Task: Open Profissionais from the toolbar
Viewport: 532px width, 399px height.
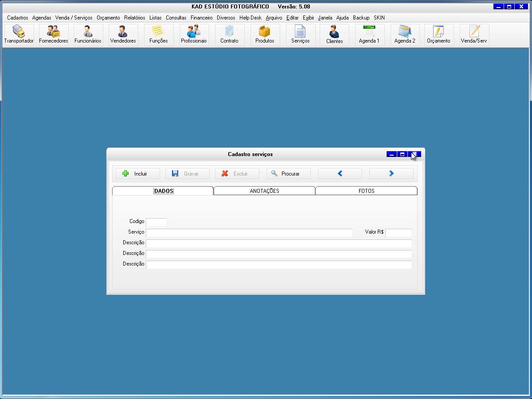Action: [194, 35]
